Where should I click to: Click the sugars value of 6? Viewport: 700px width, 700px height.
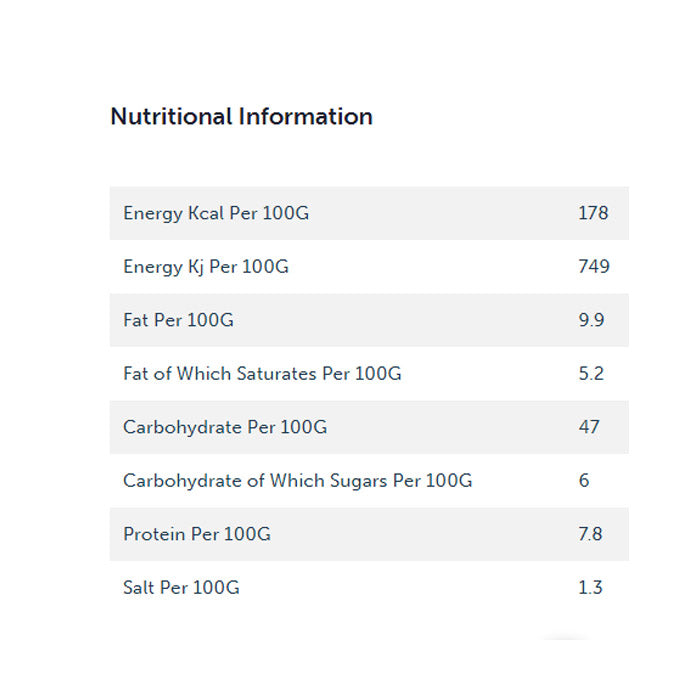point(584,481)
